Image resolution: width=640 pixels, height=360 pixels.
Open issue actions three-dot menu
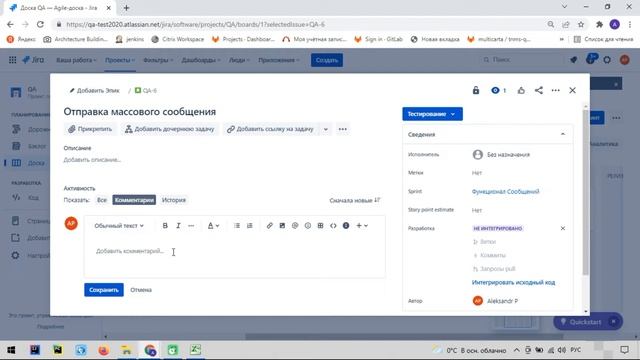click(x=556, y=90)
